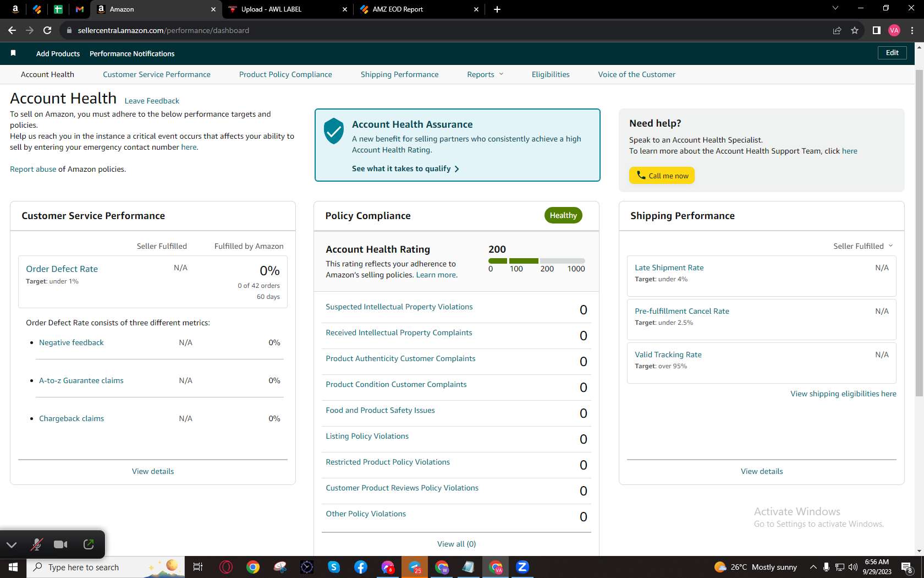Click Leave Feedback link
The width and height of the screenshot is (924, 578).
pos(152,101)
